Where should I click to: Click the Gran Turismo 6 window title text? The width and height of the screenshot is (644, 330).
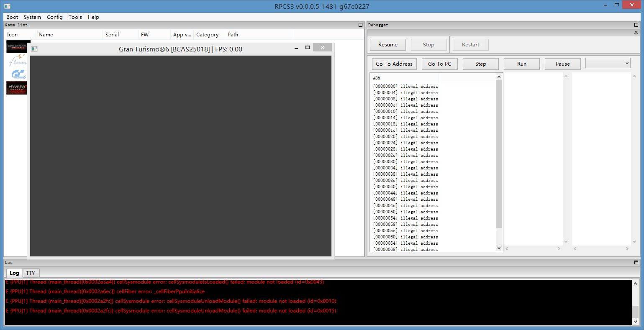pyautogui.click(x=180, y=49)
